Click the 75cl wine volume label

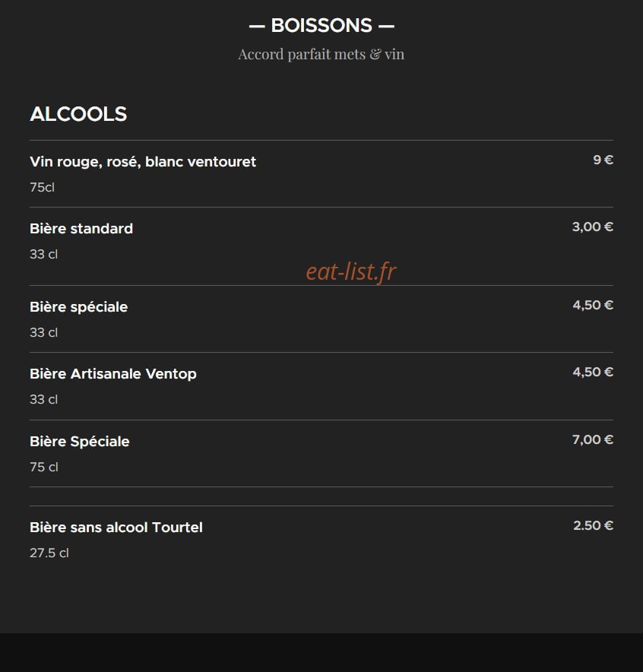pyautogui.click(x=42, y=187)
